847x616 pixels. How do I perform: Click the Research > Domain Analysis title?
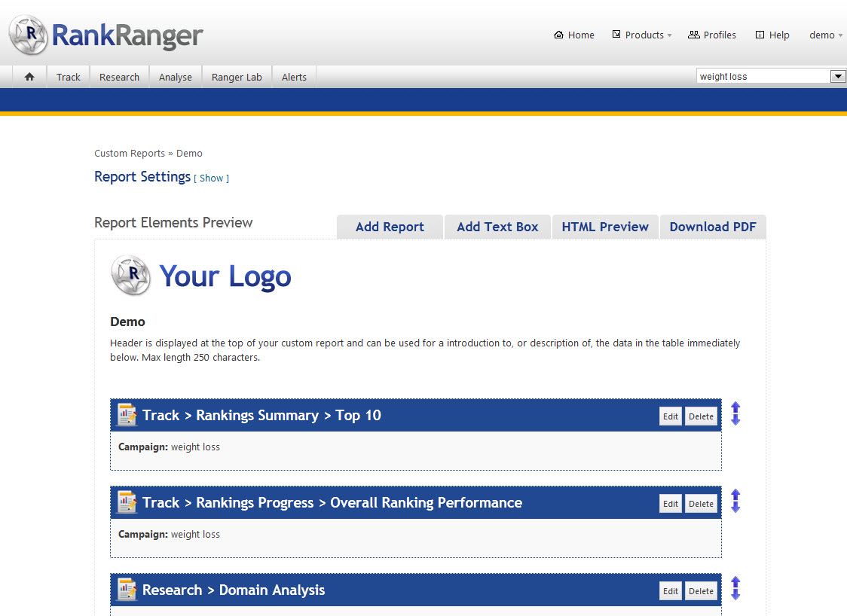click(x=234, y=590)
